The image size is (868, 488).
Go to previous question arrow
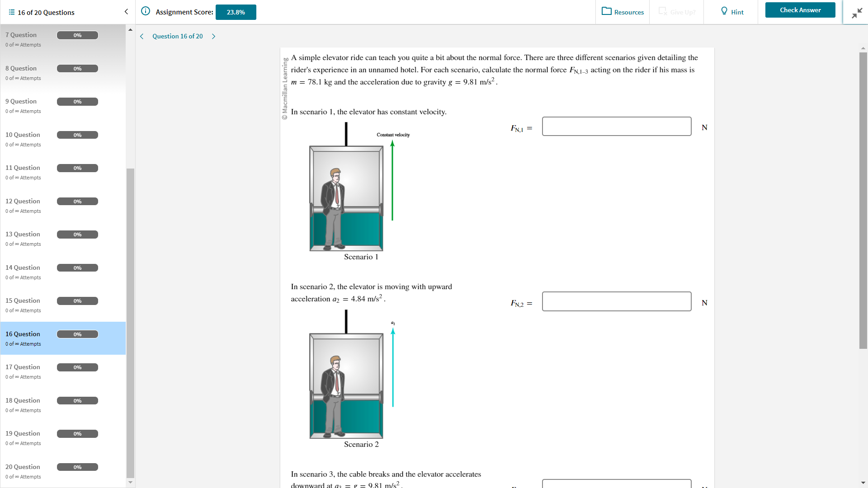pos(142,36)
